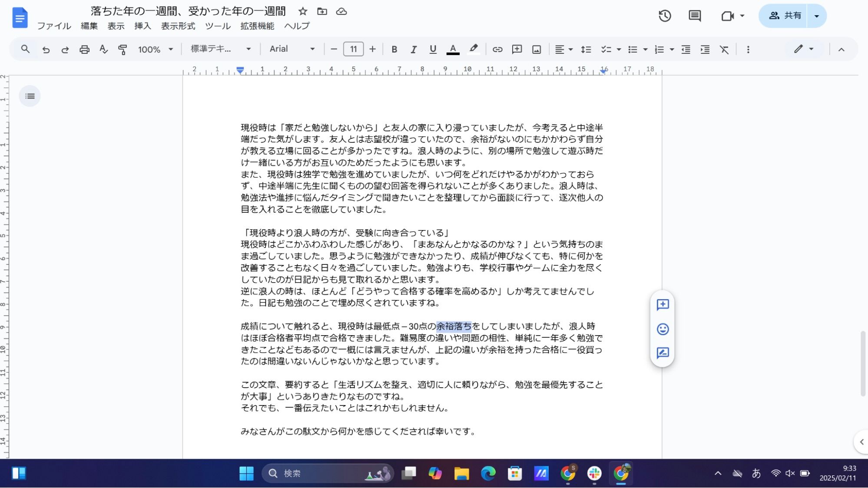
Task: Toggle bold formatting
Action: click(x=394, y=49)
